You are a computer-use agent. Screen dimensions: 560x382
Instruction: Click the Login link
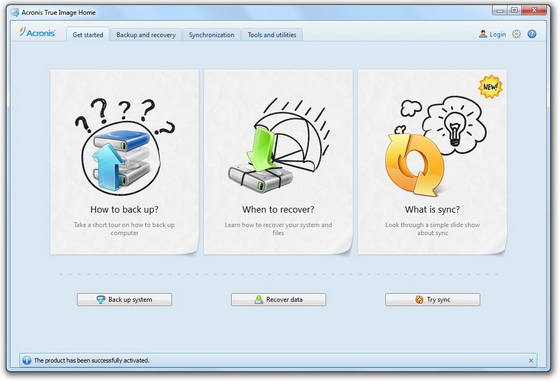[x=498, y=34]
